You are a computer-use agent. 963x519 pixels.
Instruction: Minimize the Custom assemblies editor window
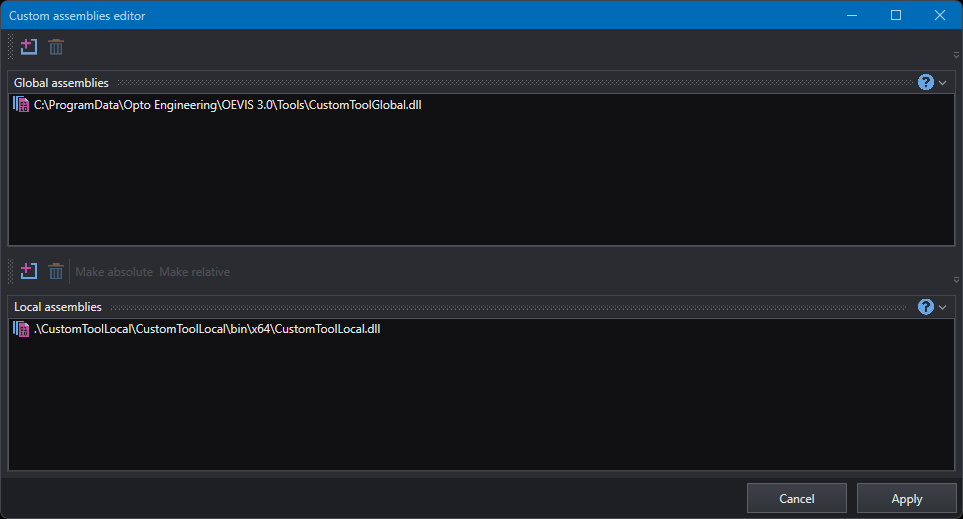pyautogui.click(x=852, y=15)
